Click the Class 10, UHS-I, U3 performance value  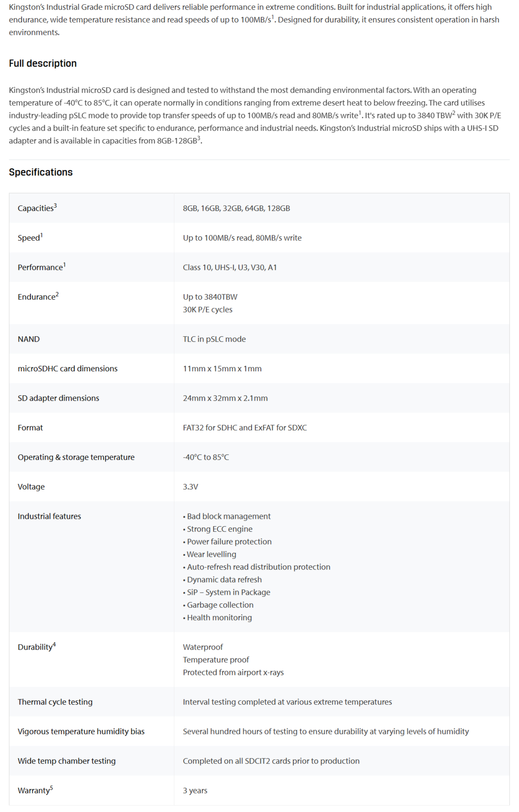coord(230,267)
